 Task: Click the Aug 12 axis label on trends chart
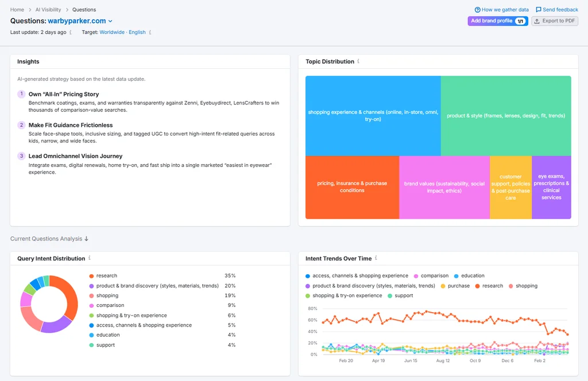pos(443,361)
